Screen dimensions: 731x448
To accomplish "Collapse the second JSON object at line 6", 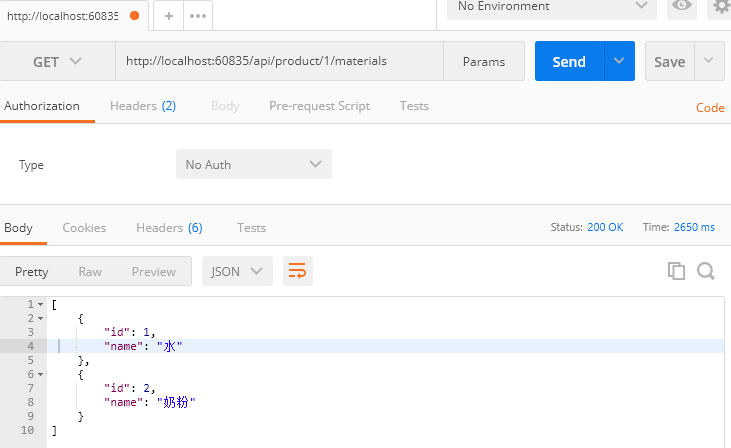I will pyautogui.click(x=40, y=374).
